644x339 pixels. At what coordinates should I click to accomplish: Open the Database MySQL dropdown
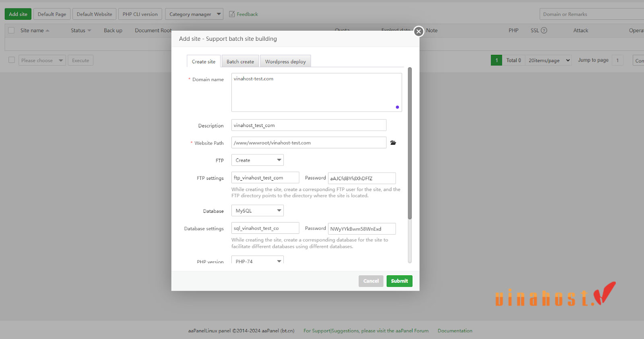(258, 210)
